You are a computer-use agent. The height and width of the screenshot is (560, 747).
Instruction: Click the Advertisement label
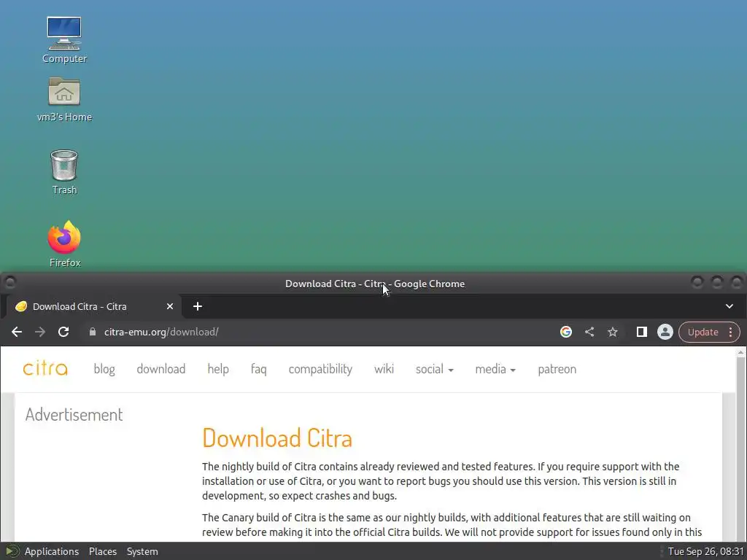click(x=74, y=414)
